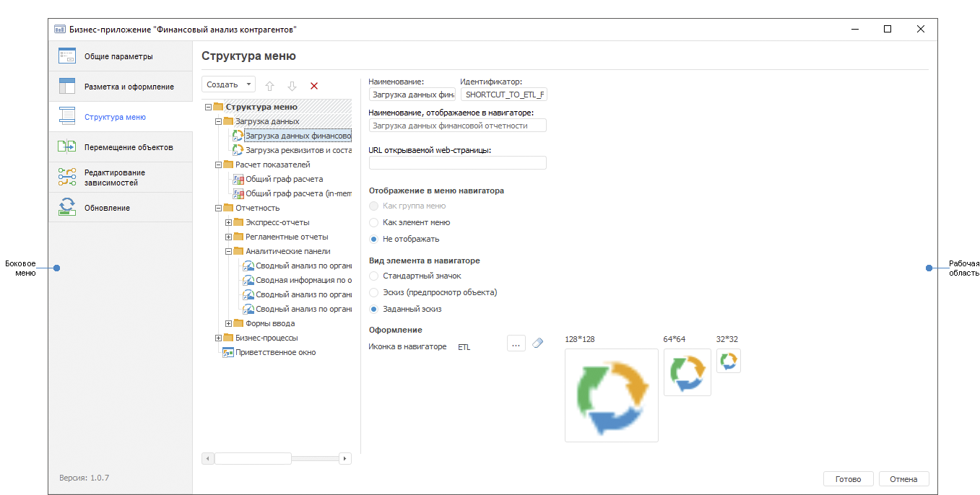Open the Создать dropdown
This screenshot has height=495, width=980.
[x=228, y=84]
